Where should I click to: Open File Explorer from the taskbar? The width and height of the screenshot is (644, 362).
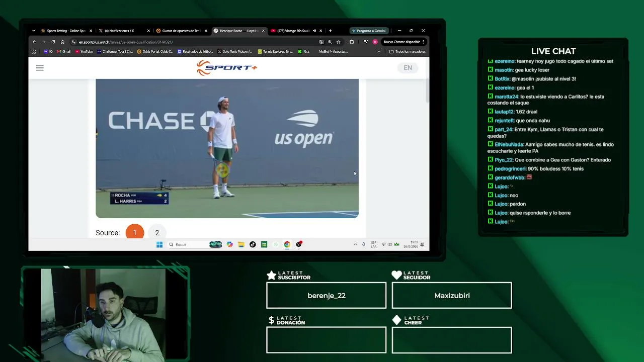click(x=242, y=244)
